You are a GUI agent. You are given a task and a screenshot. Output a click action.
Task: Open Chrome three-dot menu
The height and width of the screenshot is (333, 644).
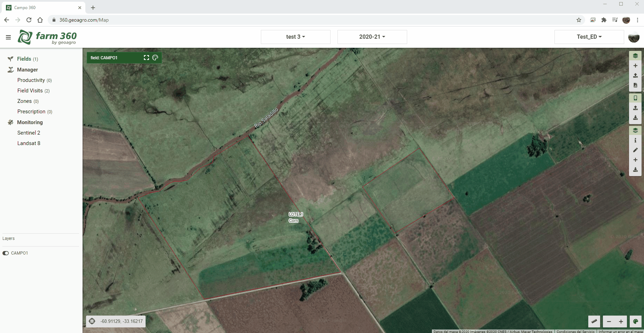pyautogui.click(x=637, y=20)
